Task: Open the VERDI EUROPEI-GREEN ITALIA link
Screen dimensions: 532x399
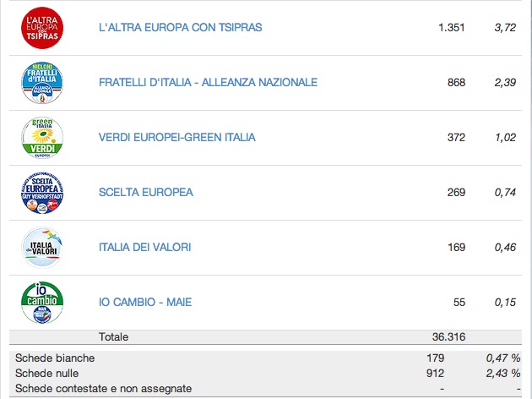Action: tap(176, 138)
